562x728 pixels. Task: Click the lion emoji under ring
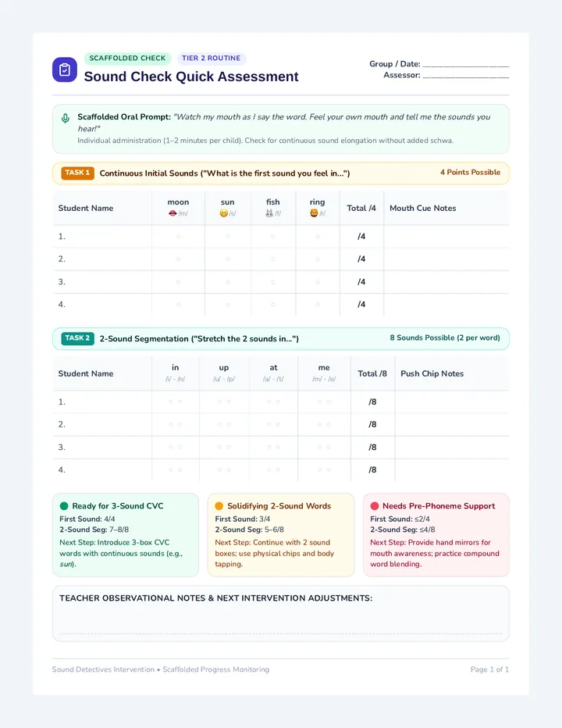[x=314, y=213]
